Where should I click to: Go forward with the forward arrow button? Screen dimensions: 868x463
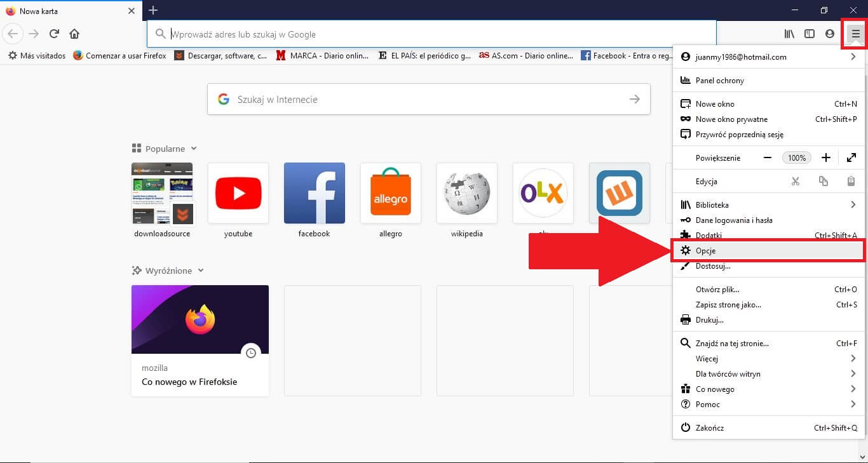[x=34, y=34]
